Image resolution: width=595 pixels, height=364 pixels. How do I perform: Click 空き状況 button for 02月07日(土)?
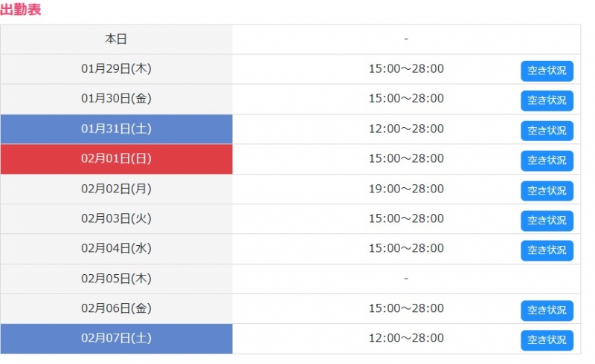click(x=547, y=340)
